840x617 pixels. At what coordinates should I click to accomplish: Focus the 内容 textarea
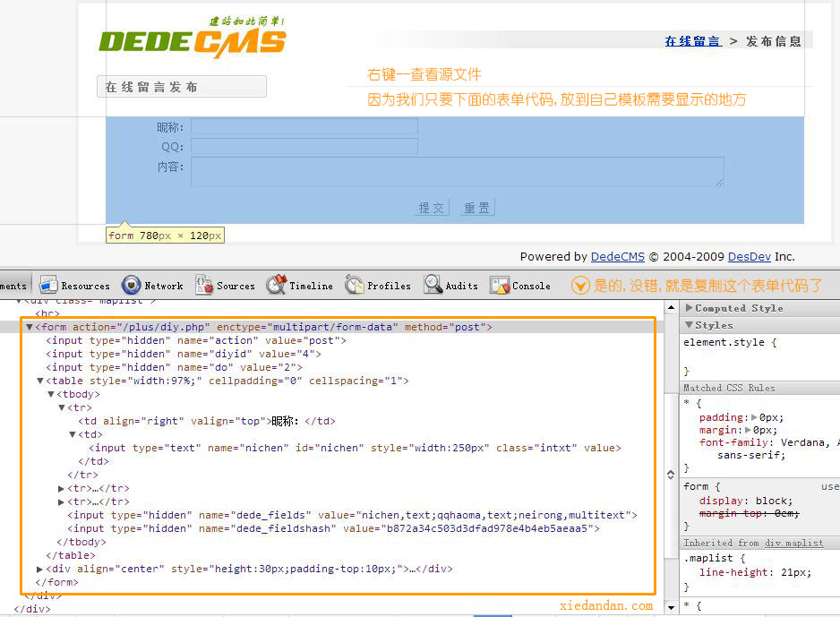458,171
